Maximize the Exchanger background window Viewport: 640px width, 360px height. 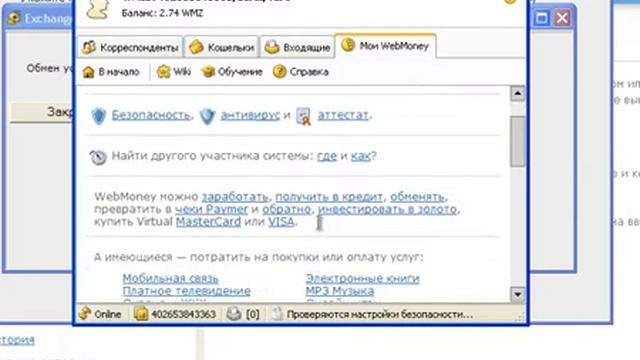click(542, 18)
